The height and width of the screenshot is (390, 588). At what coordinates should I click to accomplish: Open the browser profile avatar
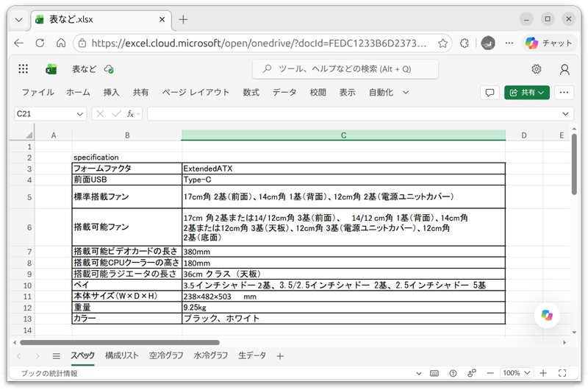click(488, 43)
